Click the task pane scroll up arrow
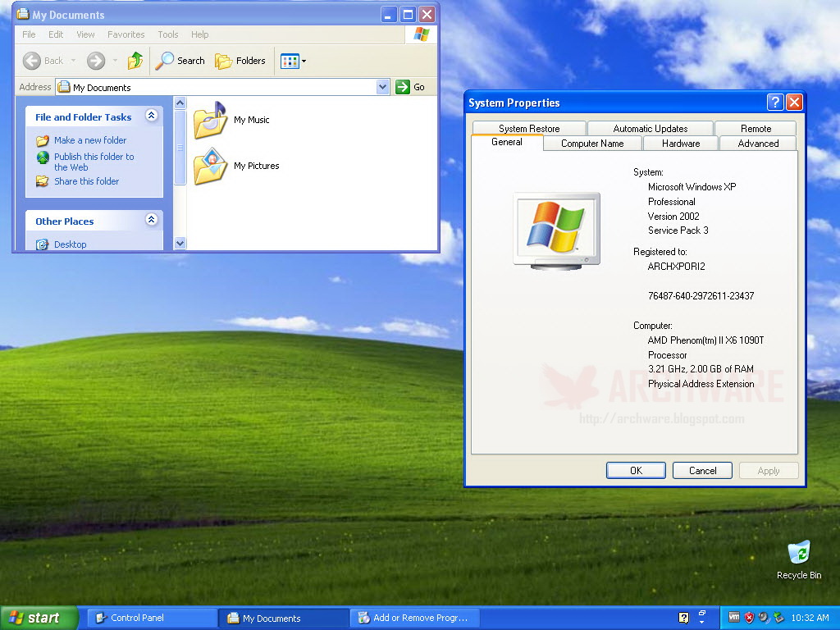 pos(180,103)
